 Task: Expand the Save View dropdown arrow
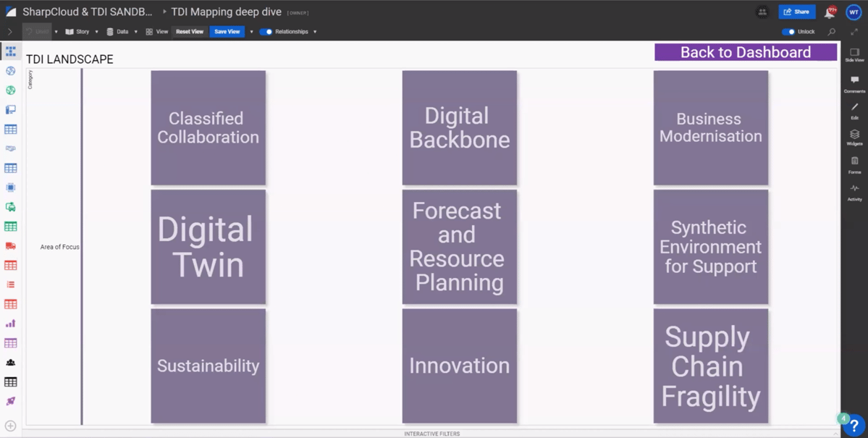[x=251, y=32]
